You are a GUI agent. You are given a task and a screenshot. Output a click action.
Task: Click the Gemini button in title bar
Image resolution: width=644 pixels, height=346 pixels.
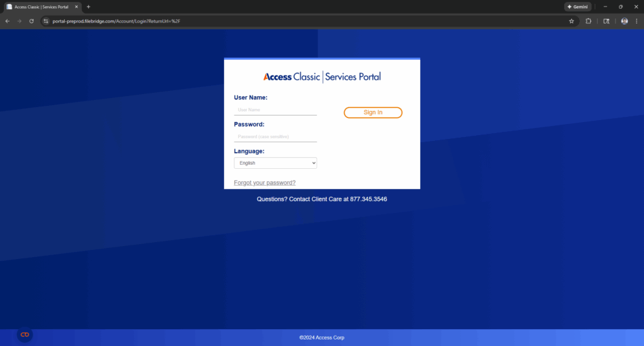[x=577, y=6]
